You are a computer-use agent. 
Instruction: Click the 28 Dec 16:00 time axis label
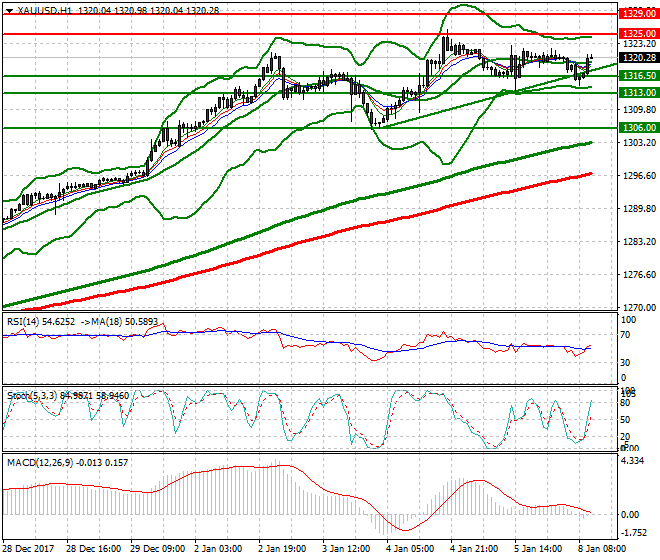coord(93,549)
